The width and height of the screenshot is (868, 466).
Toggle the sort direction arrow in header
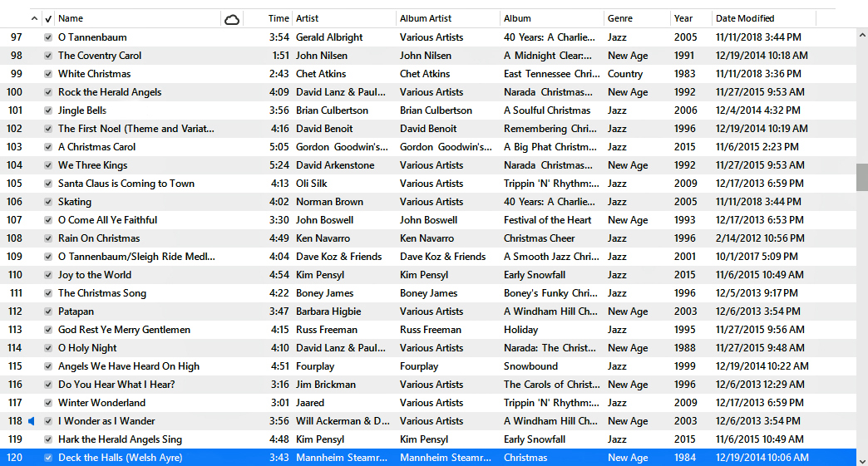34,18
